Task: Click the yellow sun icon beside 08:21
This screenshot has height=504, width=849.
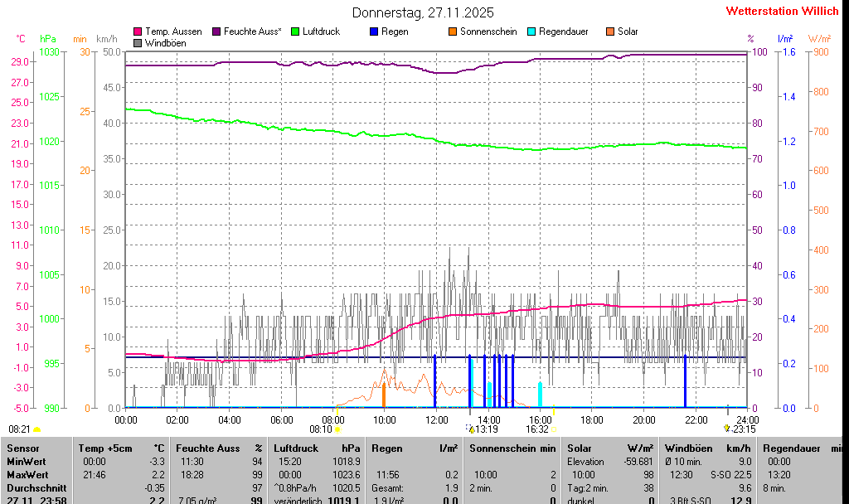Action: click(36, 429)
